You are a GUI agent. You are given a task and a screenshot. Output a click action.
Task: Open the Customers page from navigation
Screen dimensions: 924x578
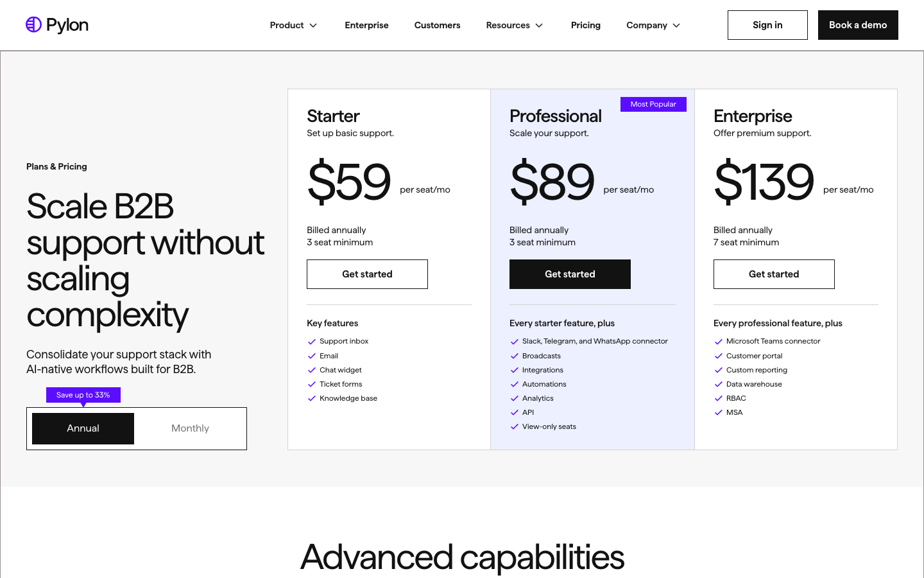(437, 25)
